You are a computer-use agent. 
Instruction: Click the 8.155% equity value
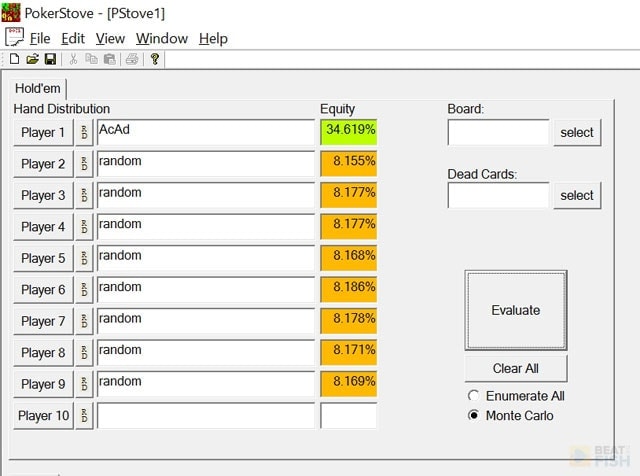pyautogui.click(x=349, y=164)
